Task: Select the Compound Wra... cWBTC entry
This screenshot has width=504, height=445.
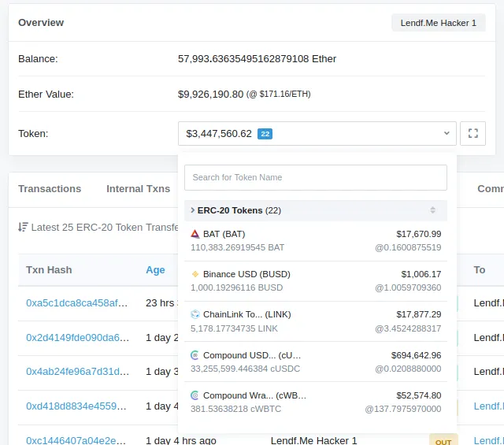Action: pyautogui.click(x=315, y=402)
